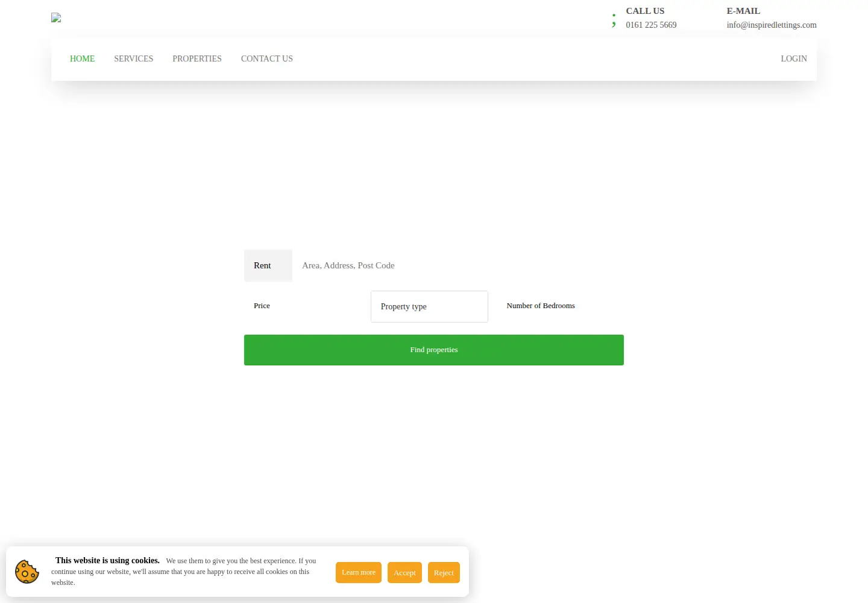This screenshot has height=603, width=868.
Task: Click Learn more in cookie banner
Action: 359,572
